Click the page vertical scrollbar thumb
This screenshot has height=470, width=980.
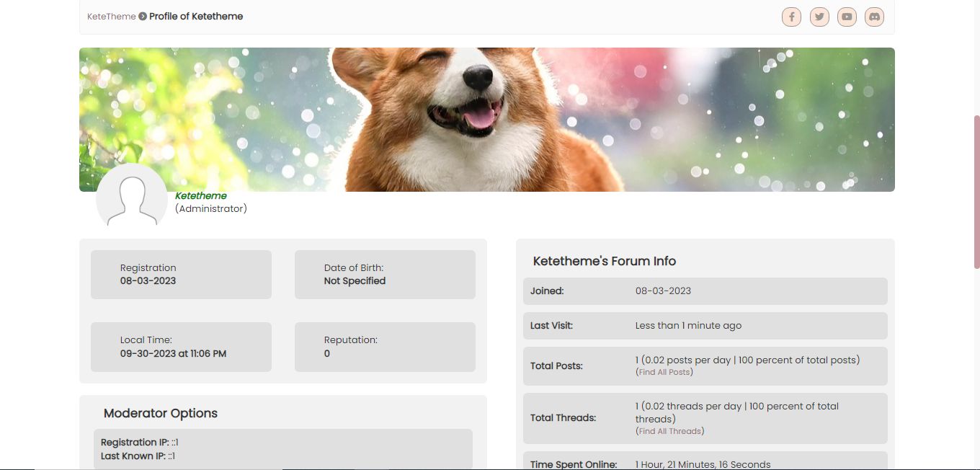click(x=976, y=191)
